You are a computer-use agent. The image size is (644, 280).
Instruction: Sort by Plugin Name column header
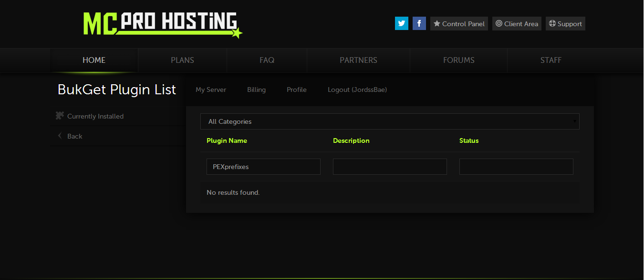tap(227, 140)
